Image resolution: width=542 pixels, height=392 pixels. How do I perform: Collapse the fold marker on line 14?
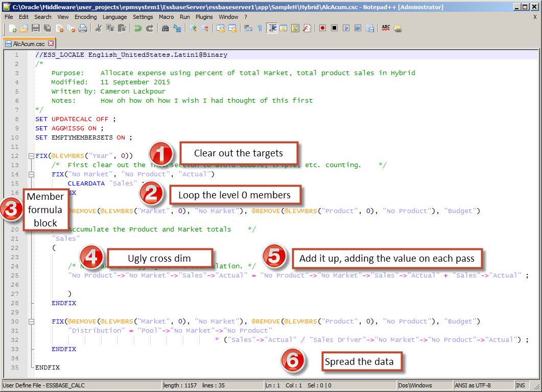(x=32, y=174)
